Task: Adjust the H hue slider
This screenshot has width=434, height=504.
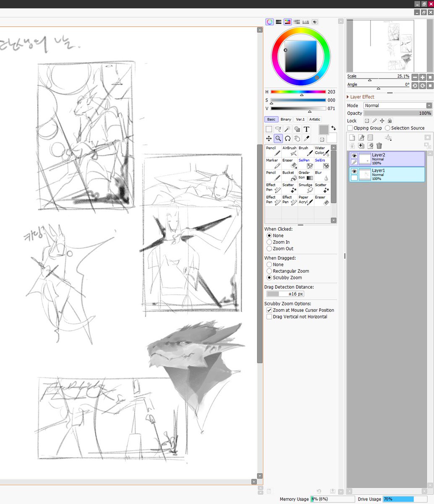Action: (298, 92)
